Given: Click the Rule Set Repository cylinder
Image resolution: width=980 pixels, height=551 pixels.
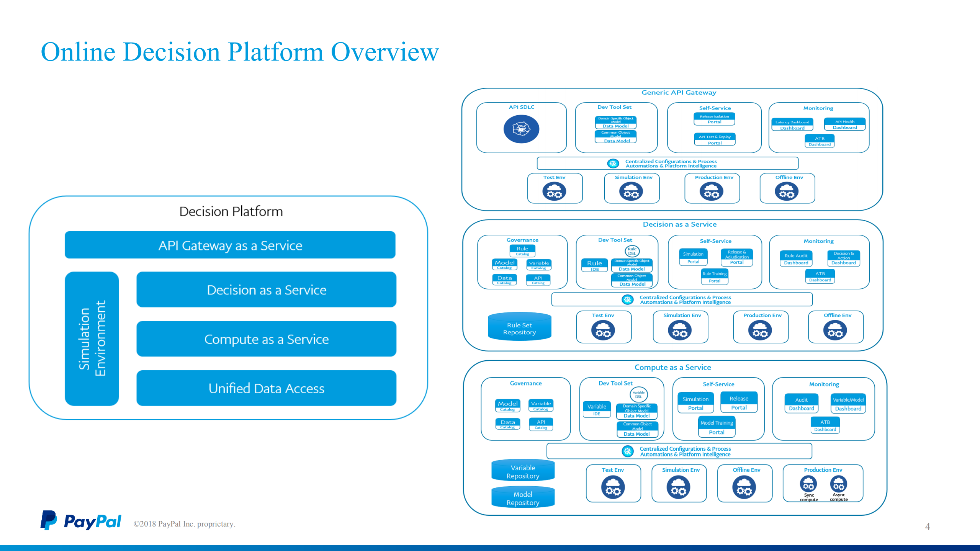Looking at the screenshot, I should (x=519, y=327).
